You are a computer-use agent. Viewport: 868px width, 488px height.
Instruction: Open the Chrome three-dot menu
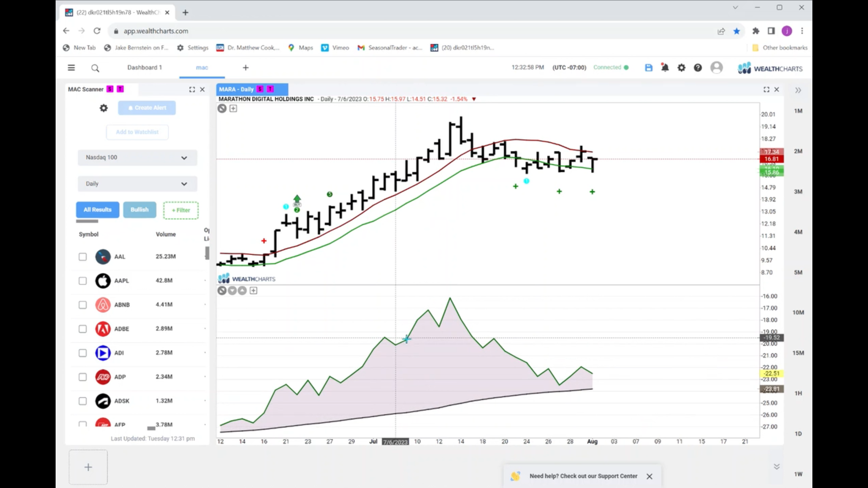point(802,31)
